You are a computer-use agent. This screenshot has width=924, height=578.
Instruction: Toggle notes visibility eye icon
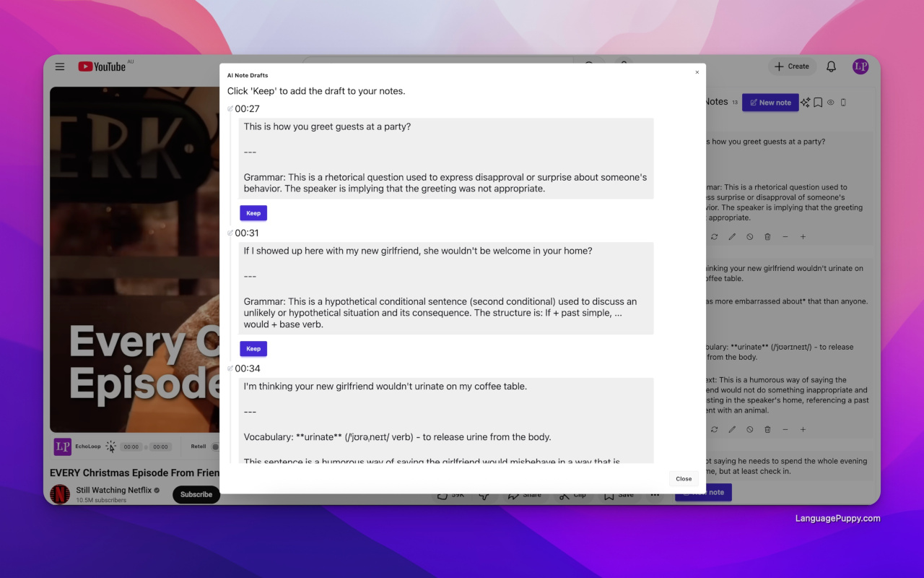coord(831,103)
